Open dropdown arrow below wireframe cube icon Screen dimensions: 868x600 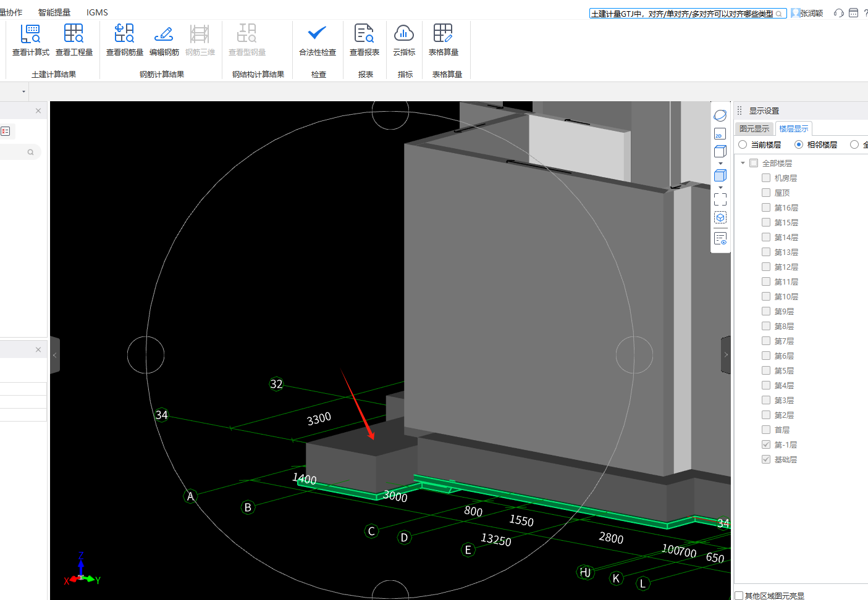pos(720,164)
